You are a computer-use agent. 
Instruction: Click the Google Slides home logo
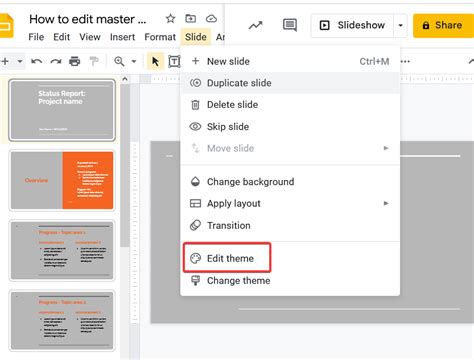tap(7, 26)
